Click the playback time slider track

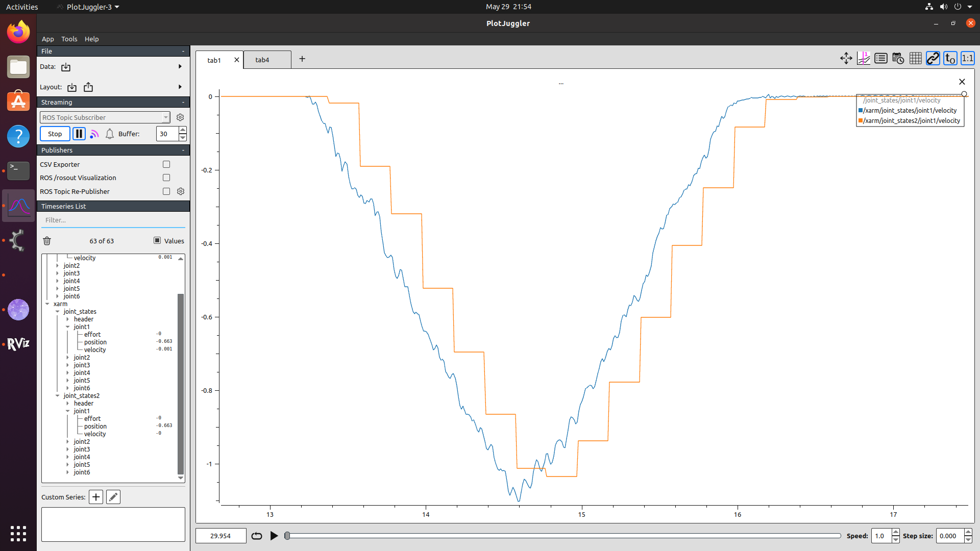(561, 536)
